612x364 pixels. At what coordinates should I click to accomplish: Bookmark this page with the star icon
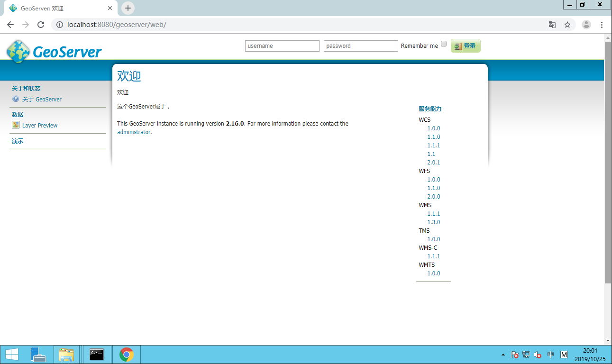click(x=567, y=25)
